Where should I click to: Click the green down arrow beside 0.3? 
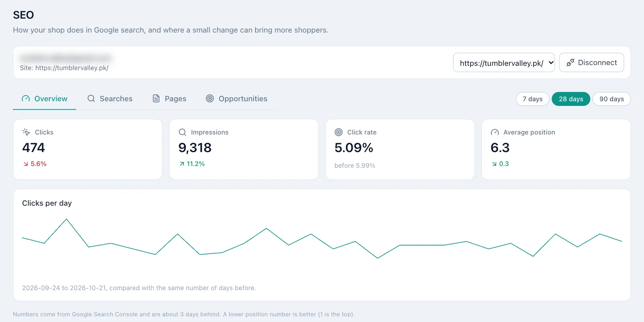[x=494, y=164]
